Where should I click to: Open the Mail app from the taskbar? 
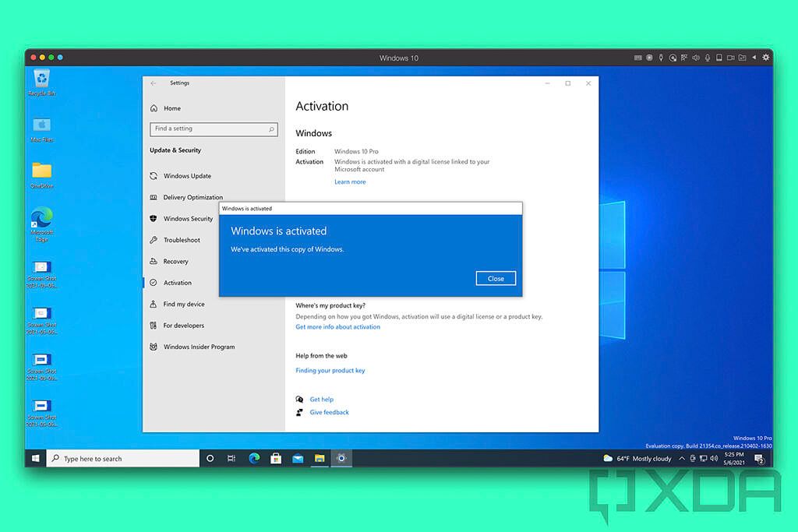click(x=298, y=458)
